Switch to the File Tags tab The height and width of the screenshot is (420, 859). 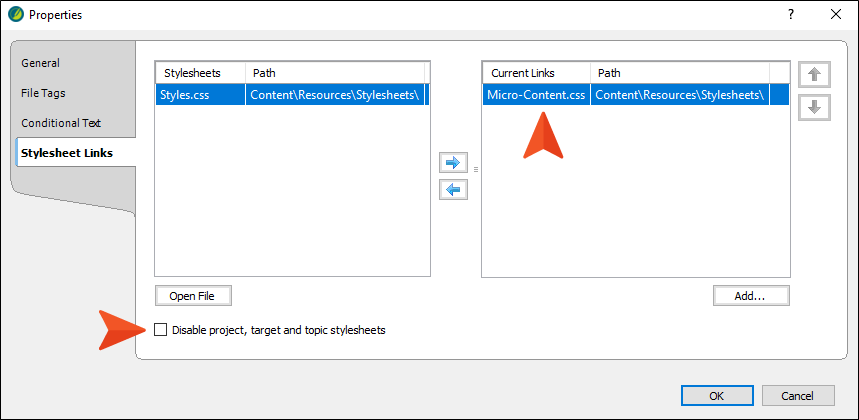click(x=43, y=93)
